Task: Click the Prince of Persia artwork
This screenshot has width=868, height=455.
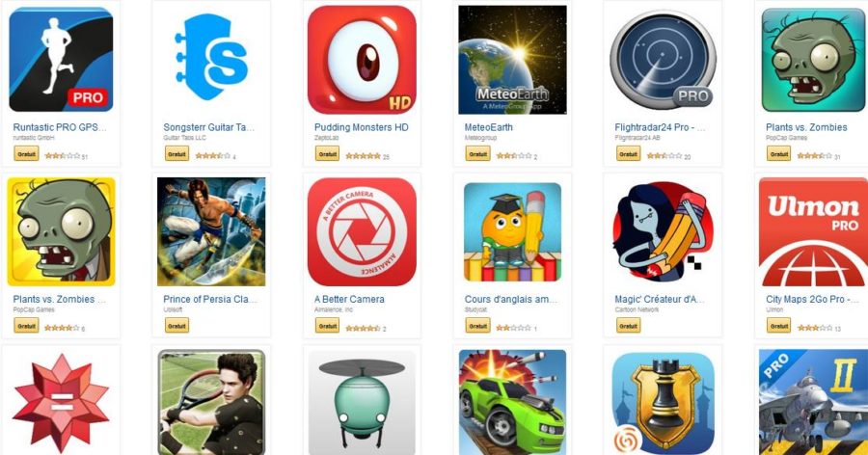Action: click(x=211, y=232)
